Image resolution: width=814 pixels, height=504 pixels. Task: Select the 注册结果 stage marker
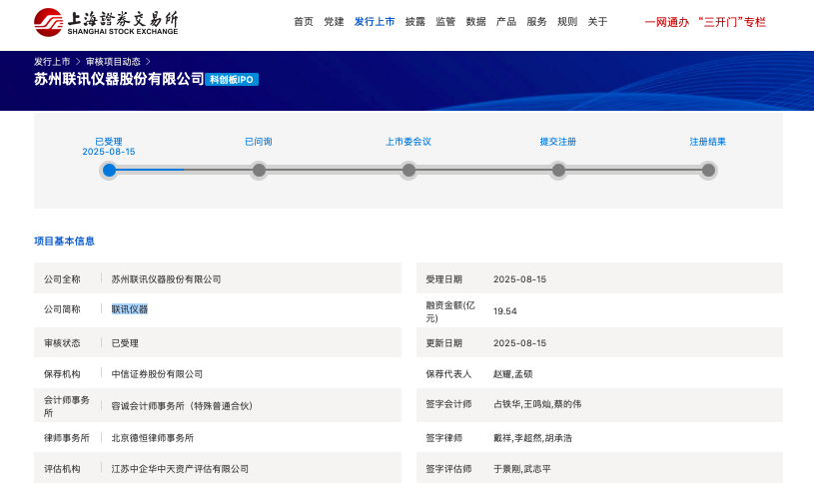coord(708,170)
